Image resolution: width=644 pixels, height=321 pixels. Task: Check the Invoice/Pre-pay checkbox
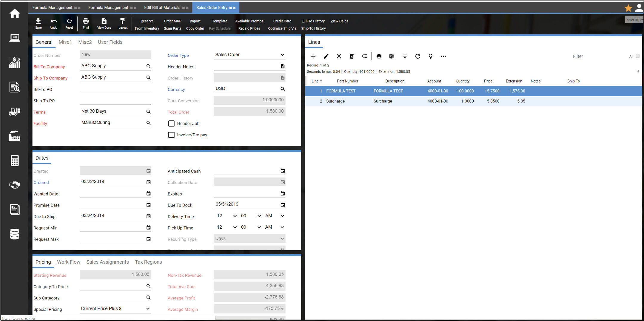(x=172, y=135)
